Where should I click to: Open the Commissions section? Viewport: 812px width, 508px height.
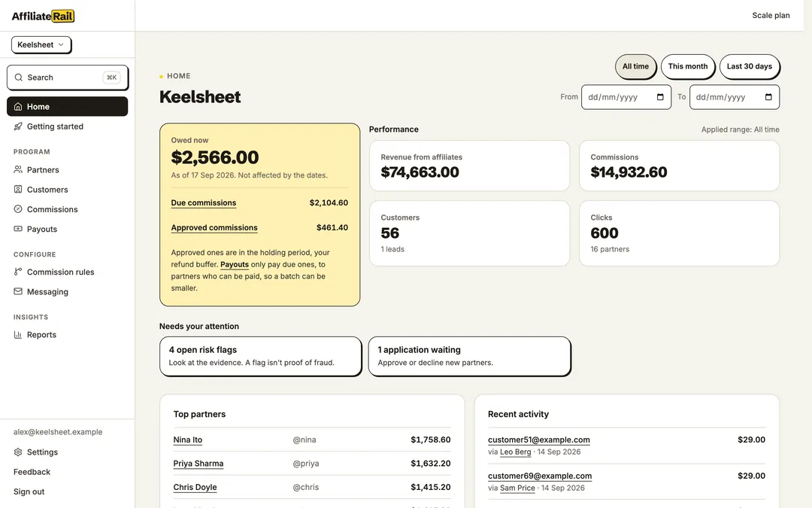pyautogui.click(x=68, y=209)
